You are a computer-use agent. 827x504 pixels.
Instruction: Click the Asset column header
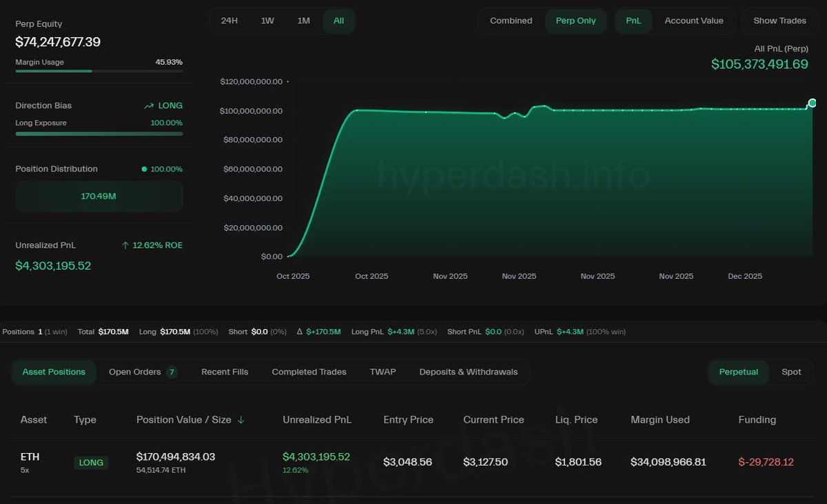coord(34,420)
